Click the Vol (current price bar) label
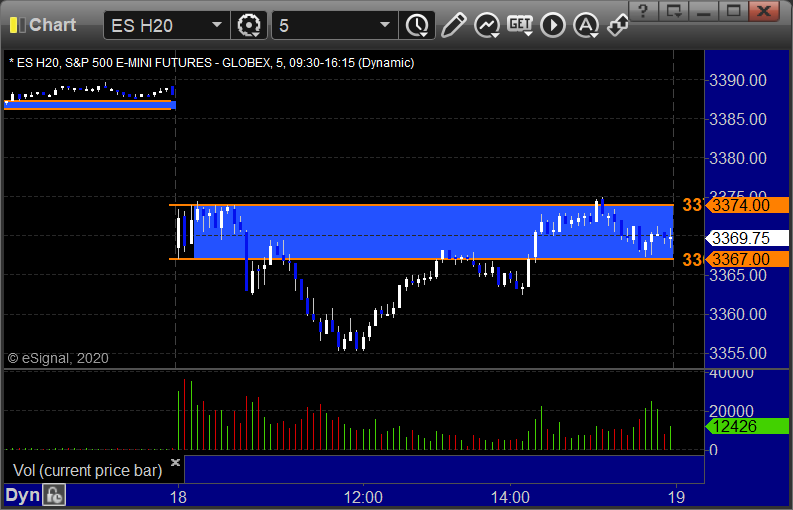 (x=87, y=471)
